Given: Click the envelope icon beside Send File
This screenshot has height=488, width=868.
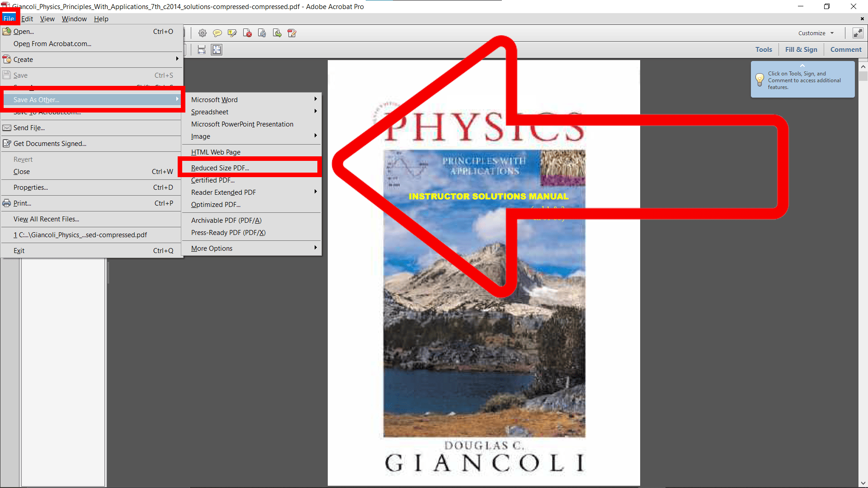Looking at the screenshot, I should (x=6, y=127).
